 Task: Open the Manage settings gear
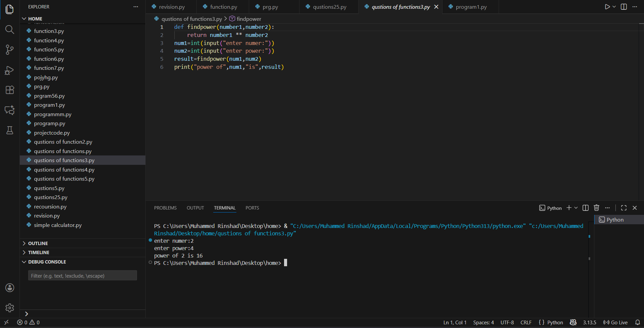[9, 308]
